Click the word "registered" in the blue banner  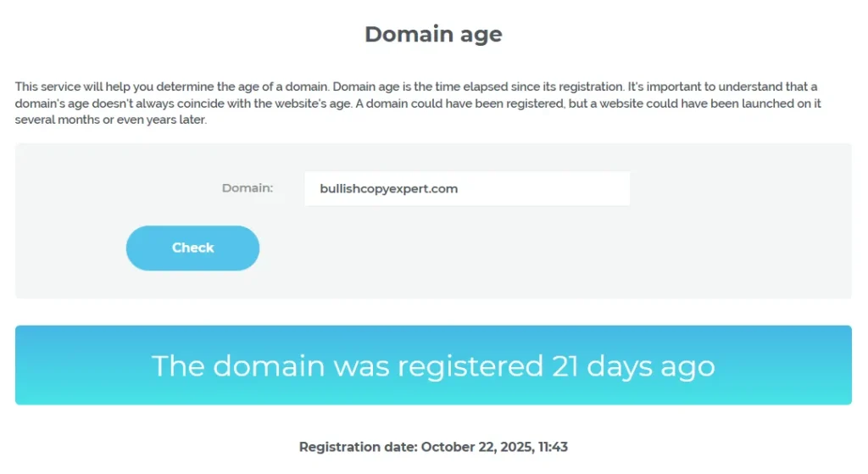tap(470, 365)
